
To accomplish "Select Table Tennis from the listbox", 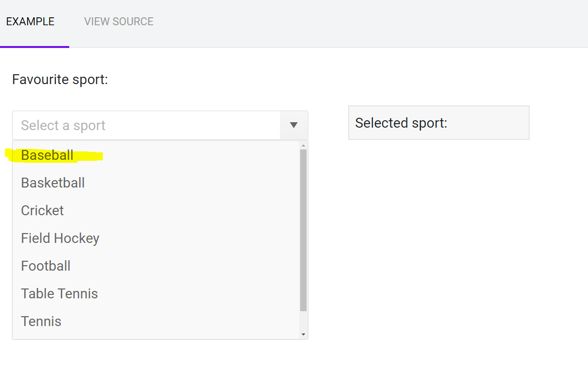I will tap(156, 294).
